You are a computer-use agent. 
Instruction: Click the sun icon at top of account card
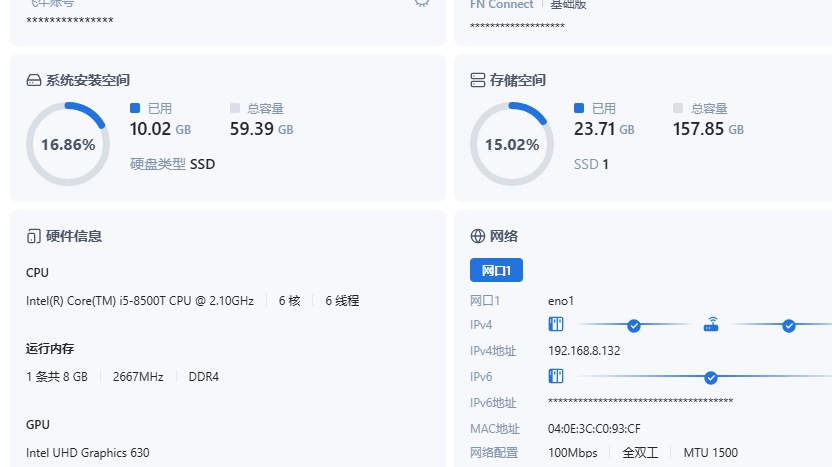(421, 2)
